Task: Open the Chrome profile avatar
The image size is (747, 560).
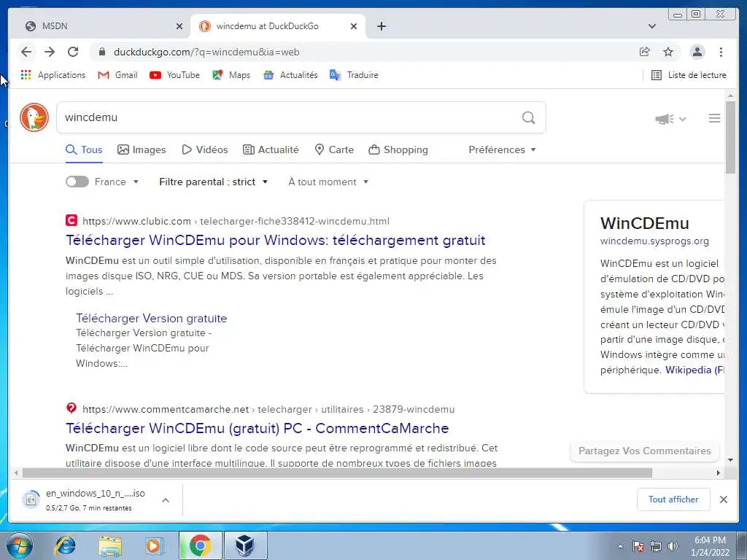Action: [697, 52]
